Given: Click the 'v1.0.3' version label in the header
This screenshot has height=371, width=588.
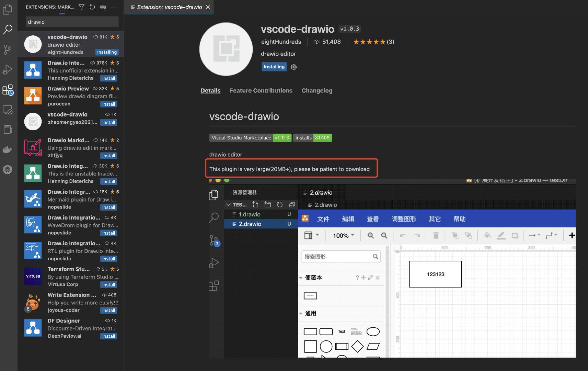Looking at the screenshot, I should coord(349,29).
